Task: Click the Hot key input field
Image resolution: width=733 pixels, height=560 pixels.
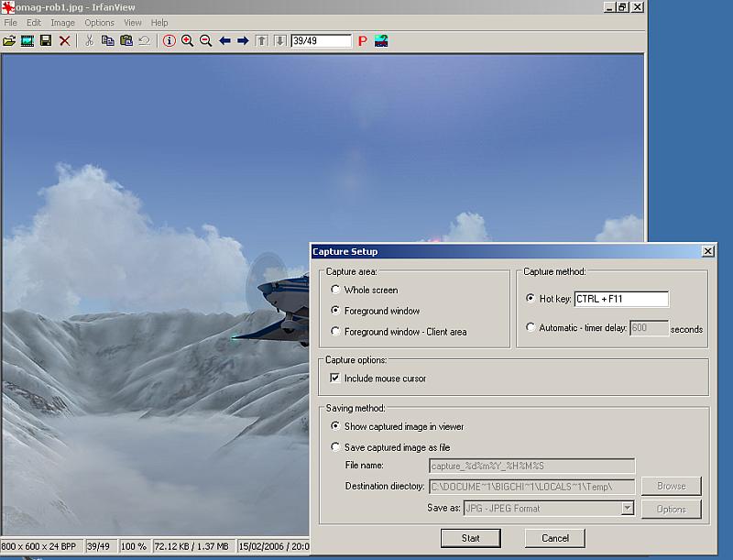Action: pos(621,299)
